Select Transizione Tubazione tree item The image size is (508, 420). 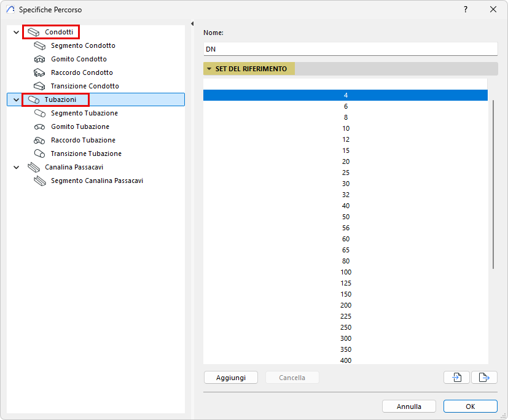(86, 154)
